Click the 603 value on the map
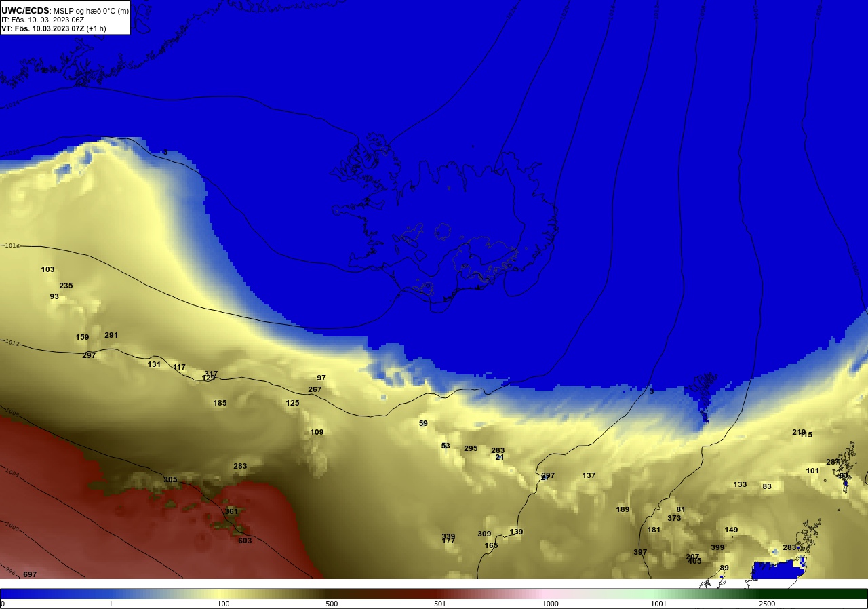 tap(245, 541)
